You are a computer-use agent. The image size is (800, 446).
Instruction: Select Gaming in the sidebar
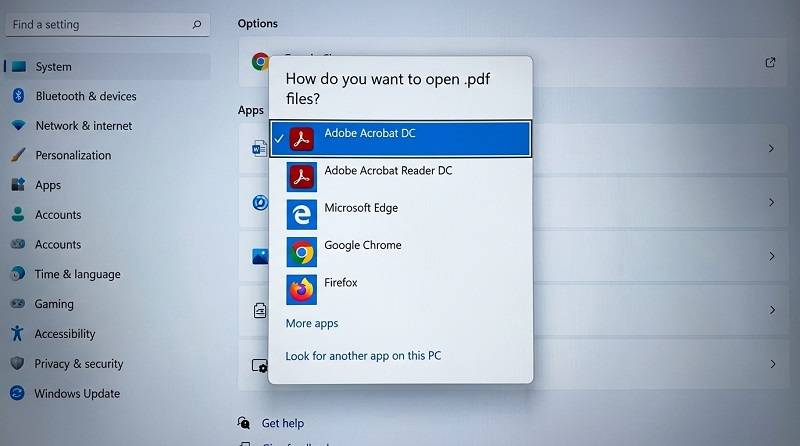point(54,304)
